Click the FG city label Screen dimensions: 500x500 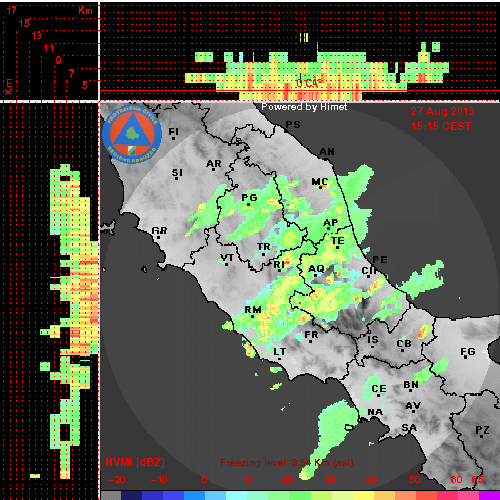tap(467, 352)
